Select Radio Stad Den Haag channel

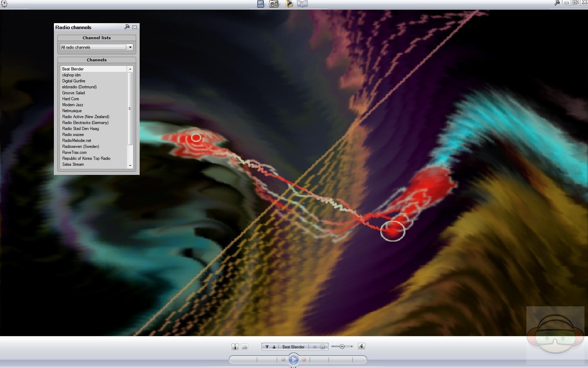click(80, 129)
